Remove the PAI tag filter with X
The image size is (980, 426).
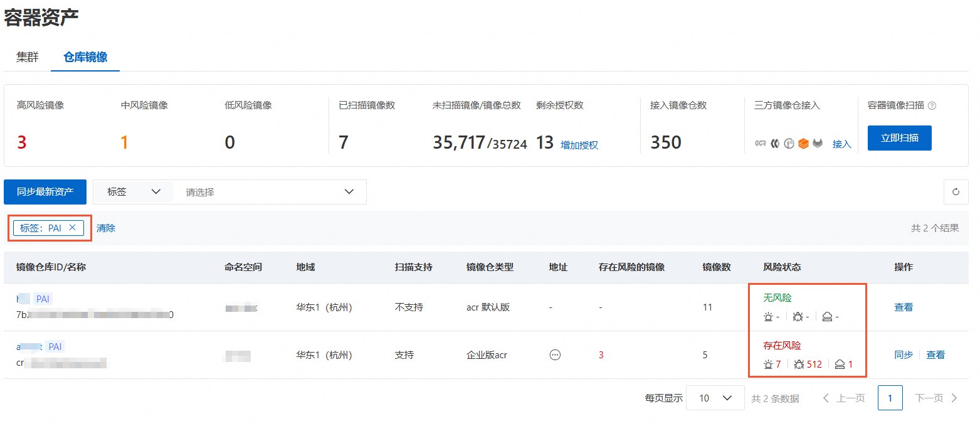[x=72, y=228]
